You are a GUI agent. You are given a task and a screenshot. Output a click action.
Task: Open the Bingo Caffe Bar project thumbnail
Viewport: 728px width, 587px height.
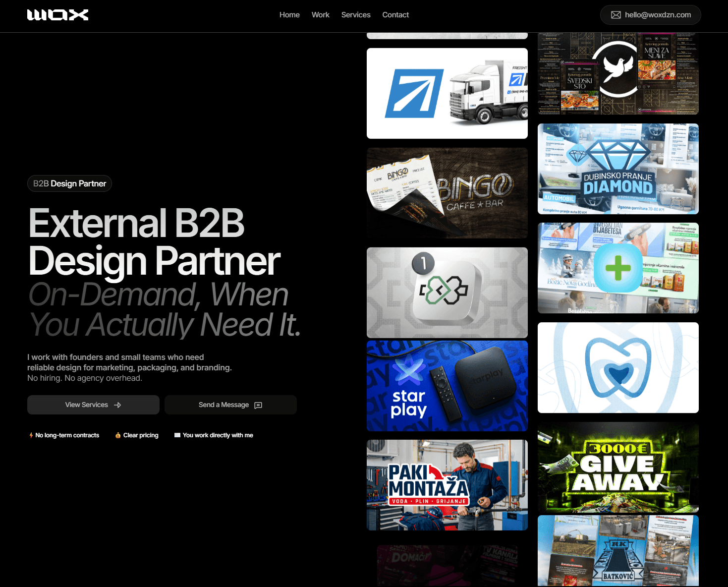click(447, 193)
